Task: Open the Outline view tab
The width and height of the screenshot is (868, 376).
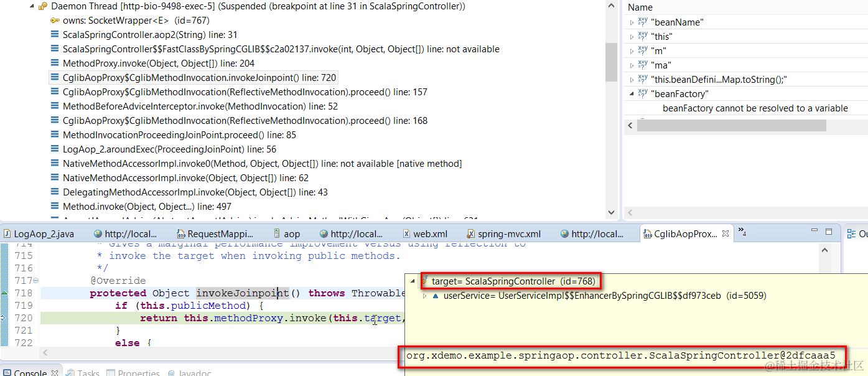Action: point(858,234)
